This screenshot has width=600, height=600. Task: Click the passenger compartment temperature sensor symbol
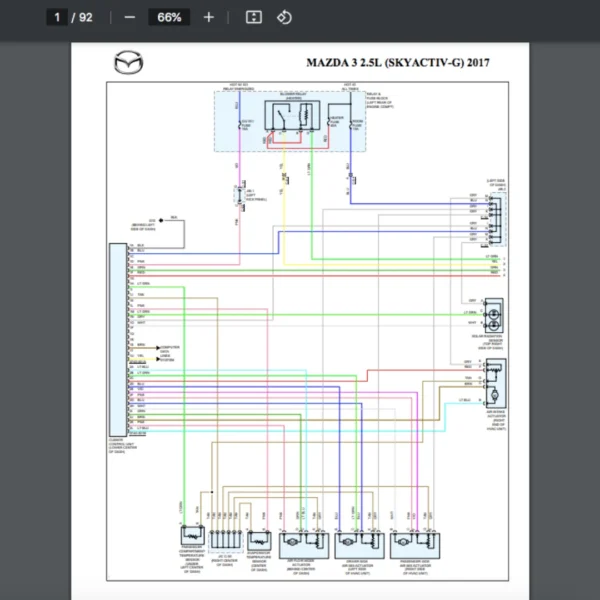tap(192, 535)
